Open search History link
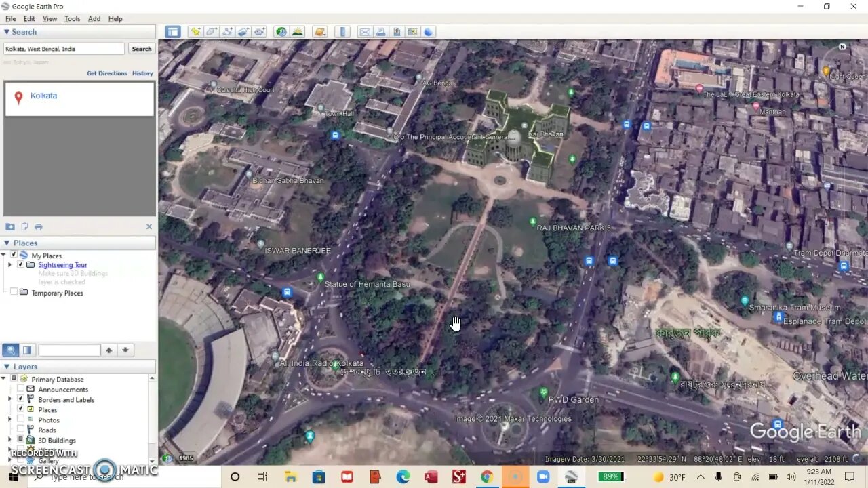The width and height of the screenshot is (868, 488). tap(142, 73)
